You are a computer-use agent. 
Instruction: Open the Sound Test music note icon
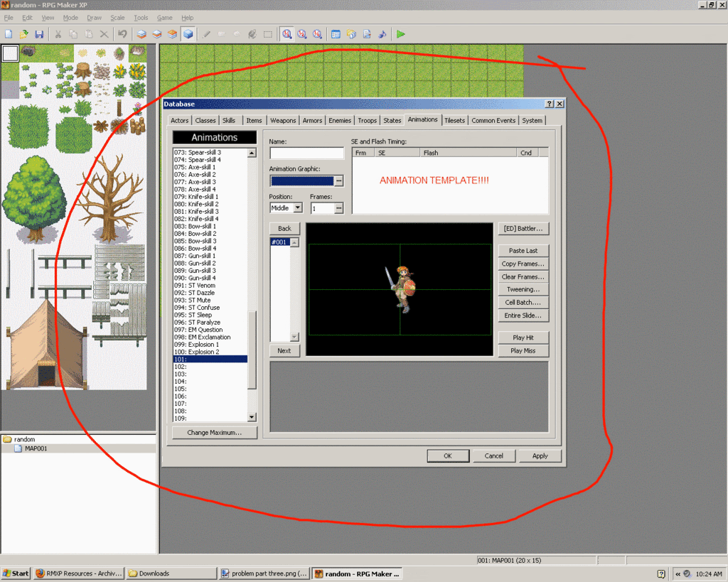pos(382,33)
